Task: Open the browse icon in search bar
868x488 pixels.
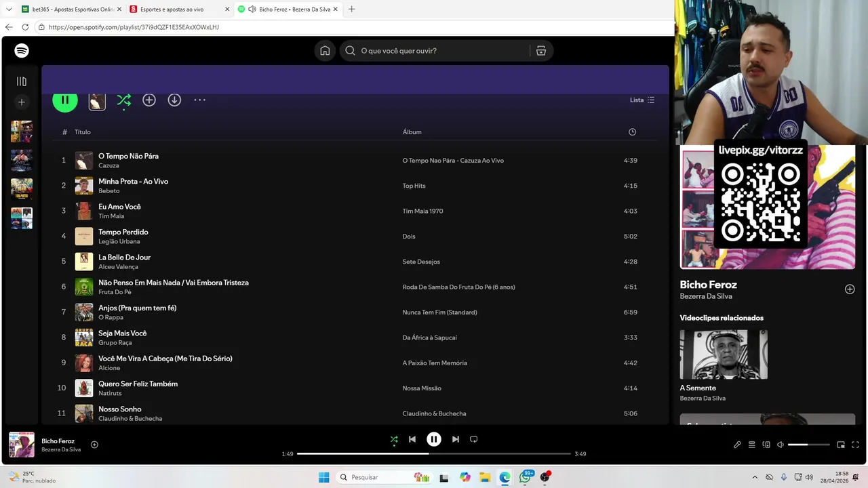Action: [541, 51]
